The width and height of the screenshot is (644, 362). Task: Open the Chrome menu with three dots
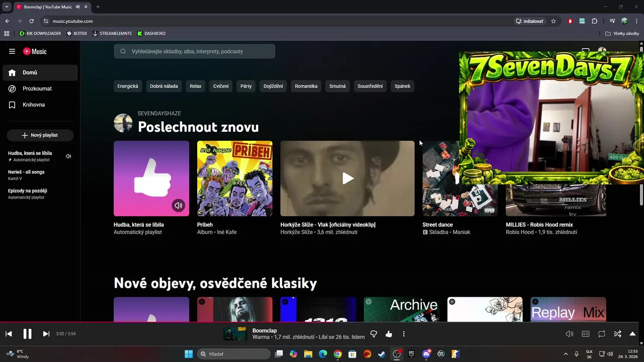coord(636,21)
